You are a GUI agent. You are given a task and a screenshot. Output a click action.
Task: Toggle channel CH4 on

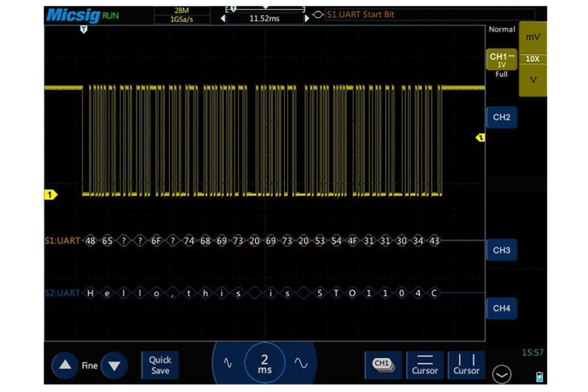click(x=501, y=308)
